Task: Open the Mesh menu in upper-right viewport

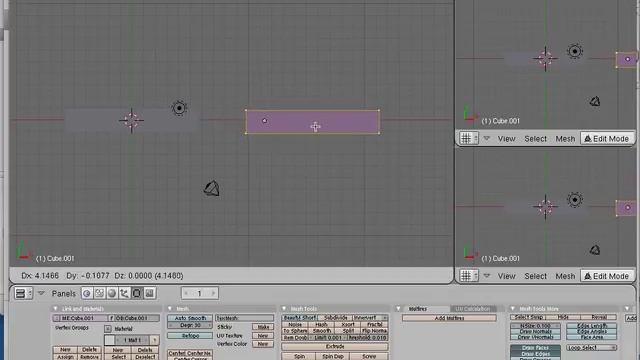Action: (565, 139)
